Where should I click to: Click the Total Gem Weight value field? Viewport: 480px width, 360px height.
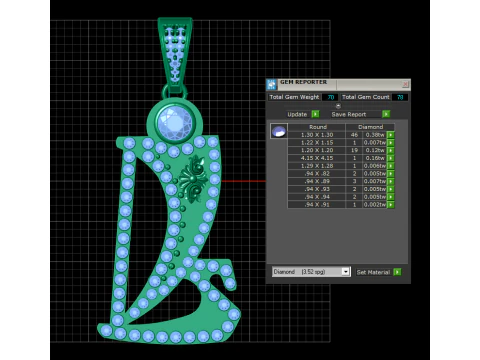(x=330, y=97)
